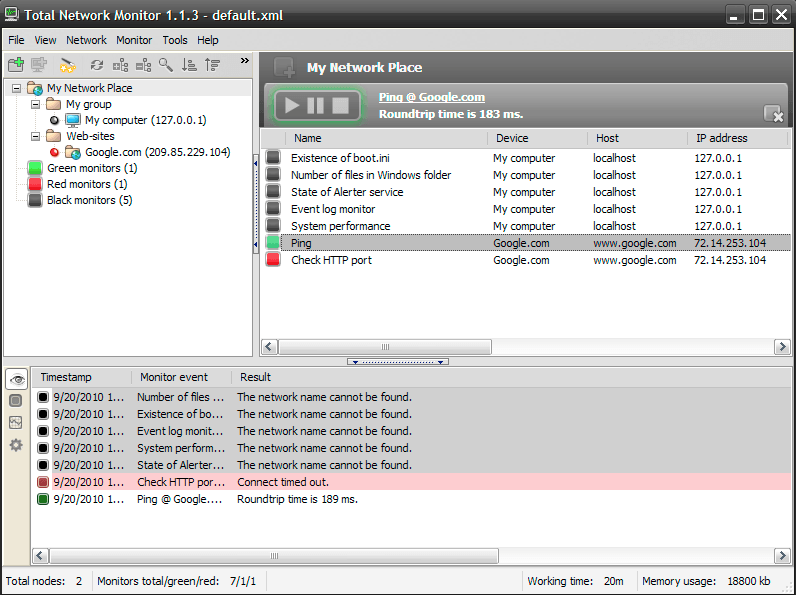Image resolution: width=796 pixels, height=595 pixels.
Task: Sort tree descending with toolbar icon
Action: click(212, 65)
